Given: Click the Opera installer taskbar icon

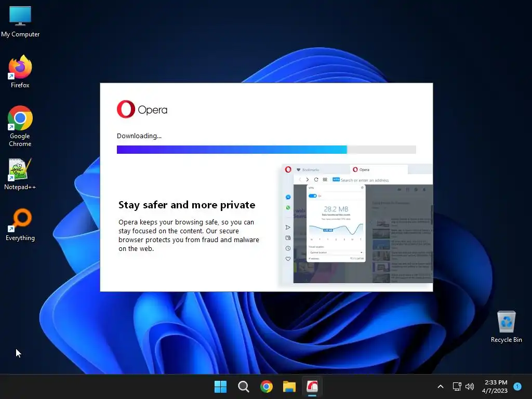Looking at the screenshot, I should 312,387.
